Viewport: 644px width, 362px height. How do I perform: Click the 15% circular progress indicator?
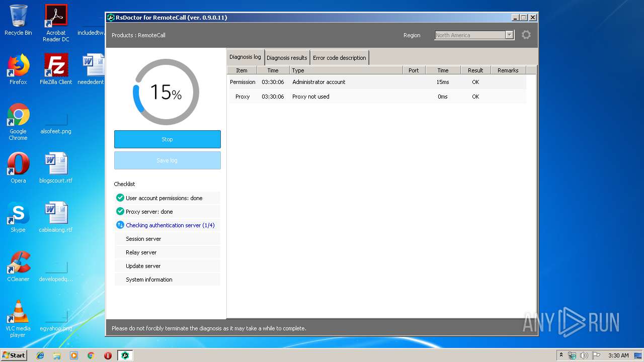coord(166,92)
